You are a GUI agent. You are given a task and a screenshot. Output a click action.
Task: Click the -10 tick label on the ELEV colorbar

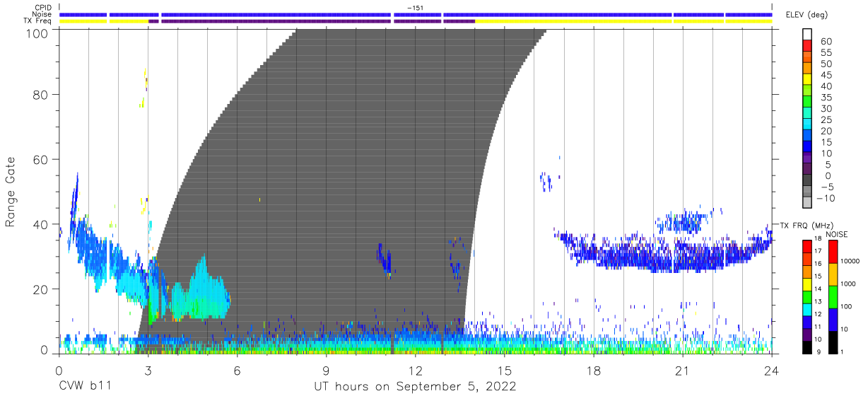[x=826, y=198]
